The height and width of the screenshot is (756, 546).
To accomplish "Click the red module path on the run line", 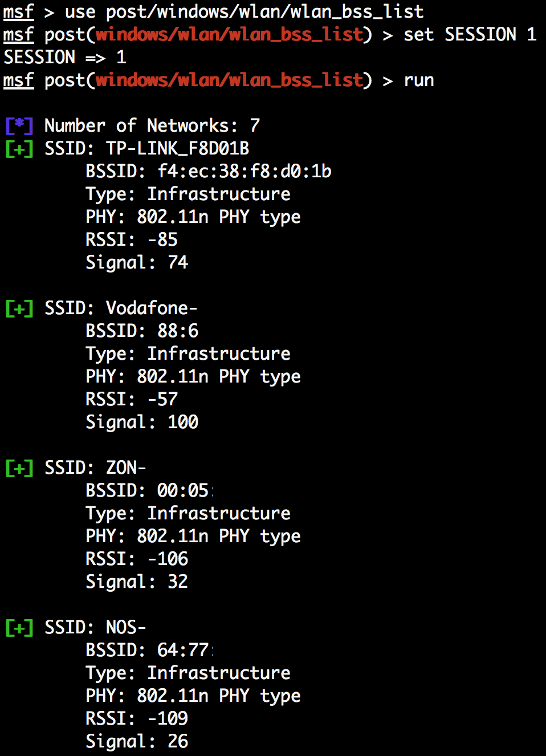I will coord(229,80).
